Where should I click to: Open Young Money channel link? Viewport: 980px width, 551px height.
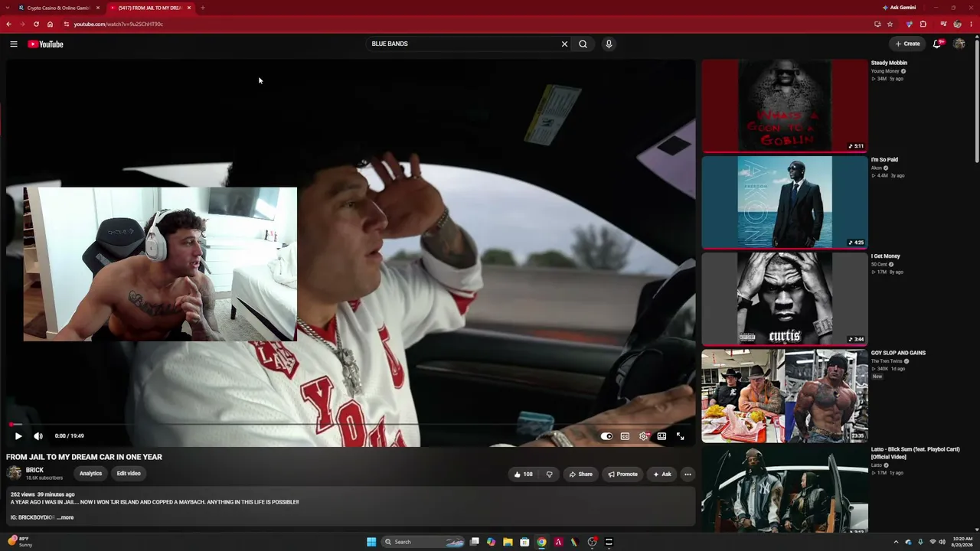tap(885, 71)
